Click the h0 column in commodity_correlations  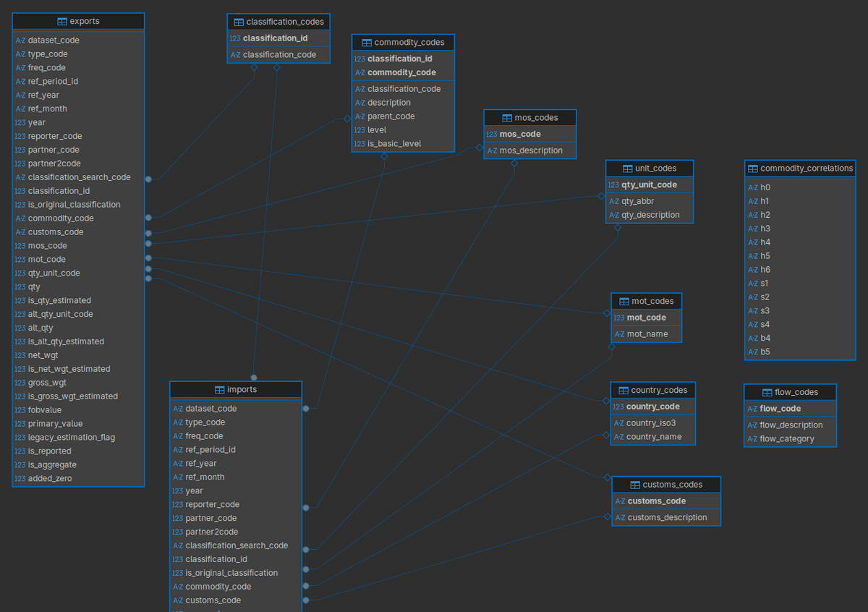click(x=765, y=187)
